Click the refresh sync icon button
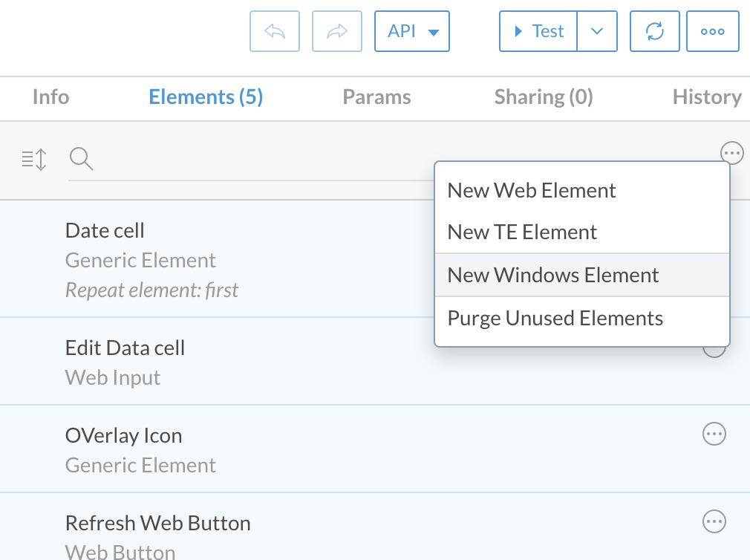 [654, 31]
